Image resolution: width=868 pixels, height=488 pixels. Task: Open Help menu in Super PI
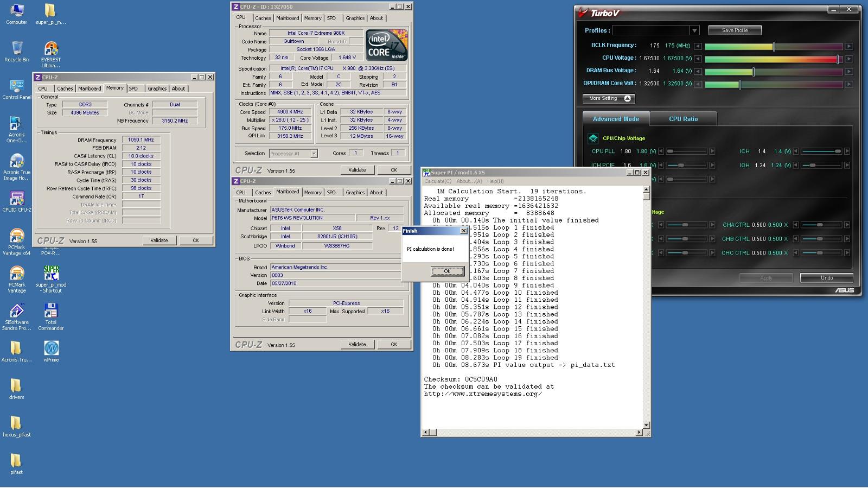[x=495, y=181]
